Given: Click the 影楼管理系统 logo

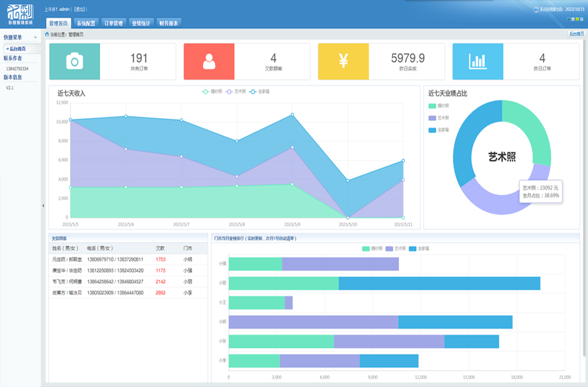Looking at the screenshot, I should tap(21, 14).
